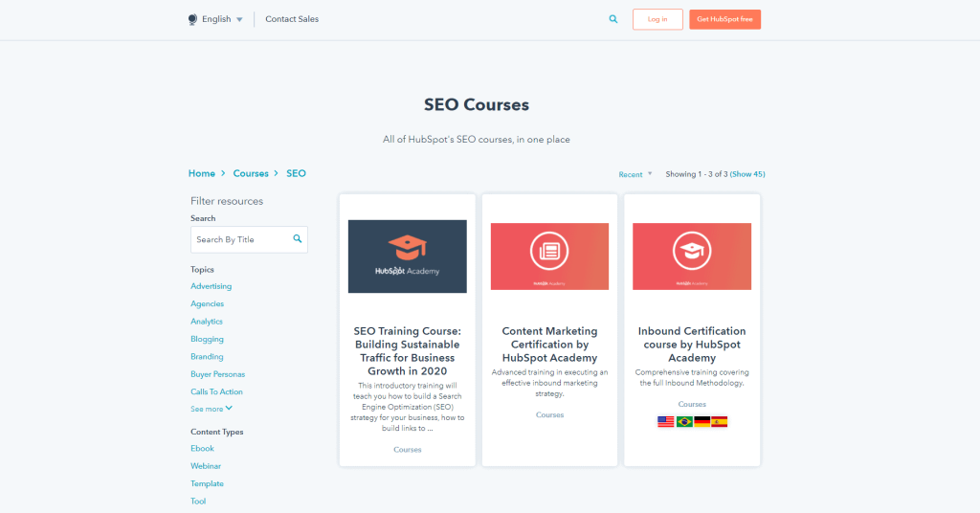
Task: Click Courses tag under Content Marketing Certification
Action: click(x=549, y=415)
